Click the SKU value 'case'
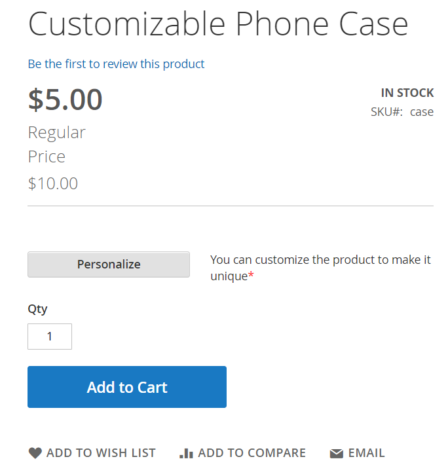448x476 pixels. coord(422,112)
